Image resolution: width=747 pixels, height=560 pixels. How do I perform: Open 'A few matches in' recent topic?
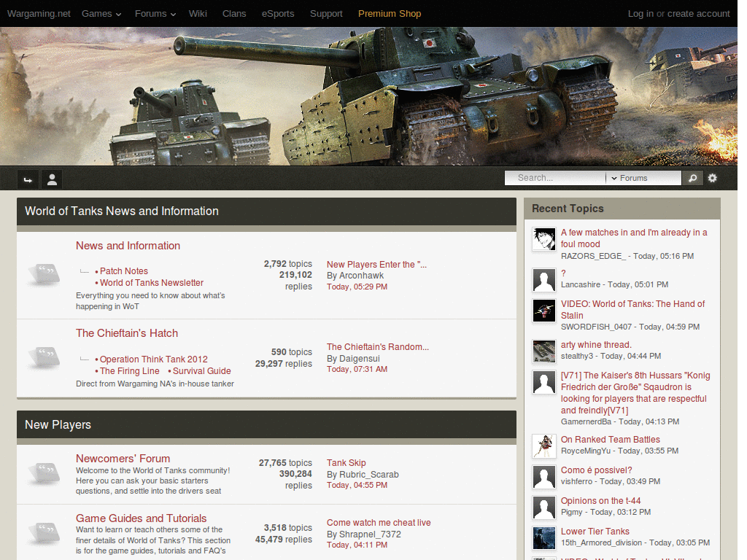pyautogui.click(x=634, y=238)
